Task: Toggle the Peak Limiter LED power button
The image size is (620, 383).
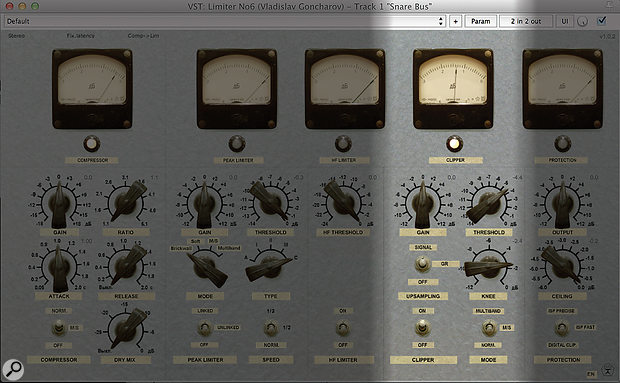Action: point(236,144)
